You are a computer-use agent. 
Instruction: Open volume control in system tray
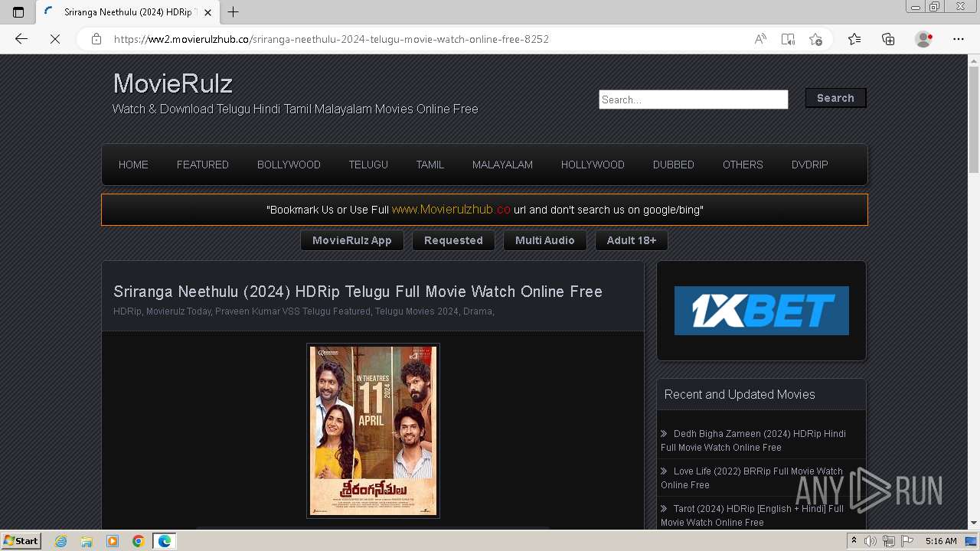[871, 541]
